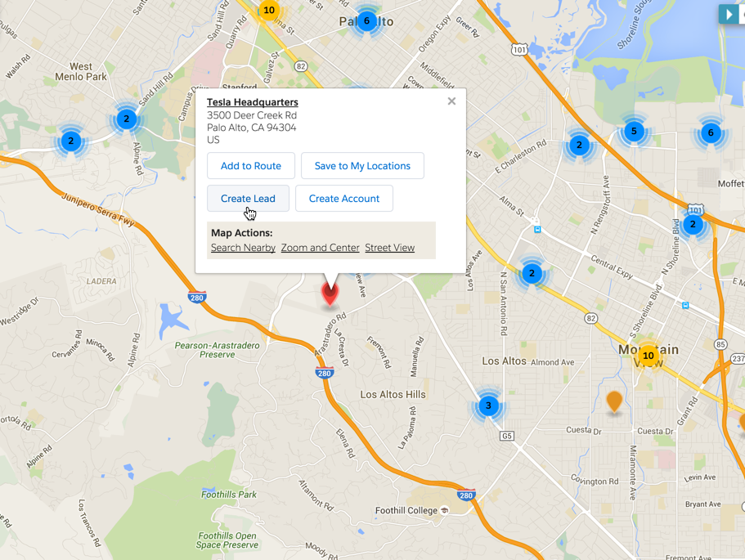Click the Foothill College graduation cap icon
The height and width of the screenshot is (560, 745).
[445, 511]
